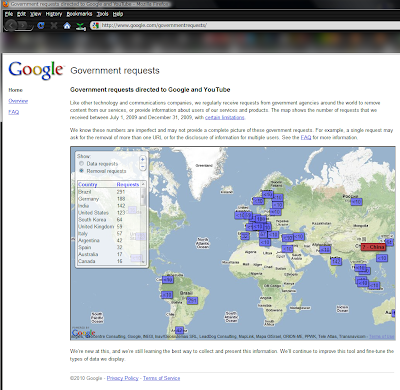Zoom in the map with plus button

coord(142,159)
